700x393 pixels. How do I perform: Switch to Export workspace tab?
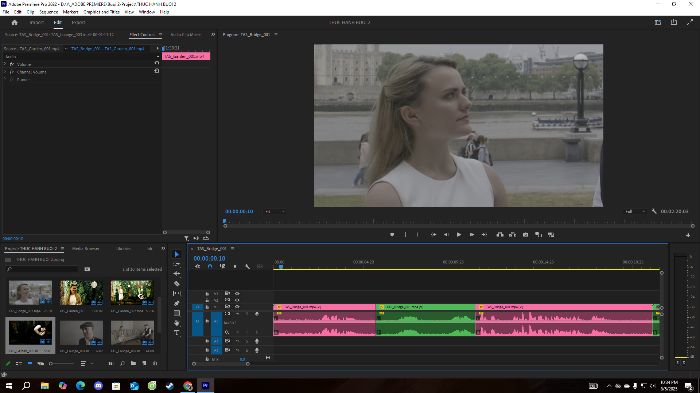click(79, 22)
